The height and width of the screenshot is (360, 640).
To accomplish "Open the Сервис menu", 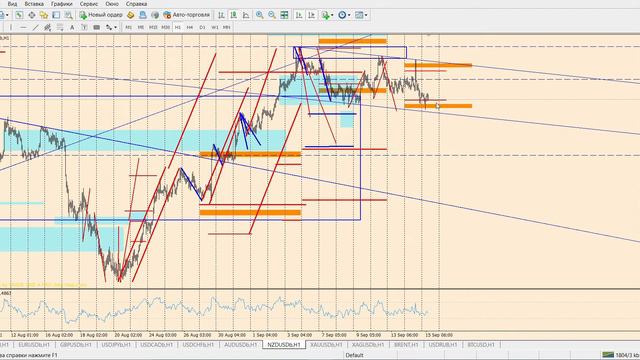I will [x=89, y=4].
